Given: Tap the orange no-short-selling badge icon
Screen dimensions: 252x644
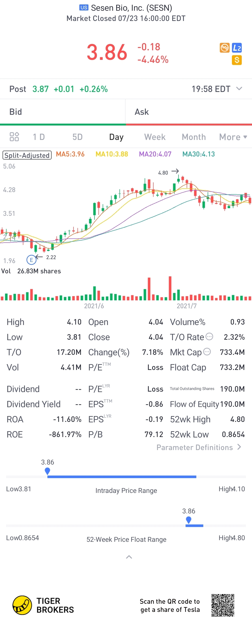Looking at the screenshot, I should 224,48.
